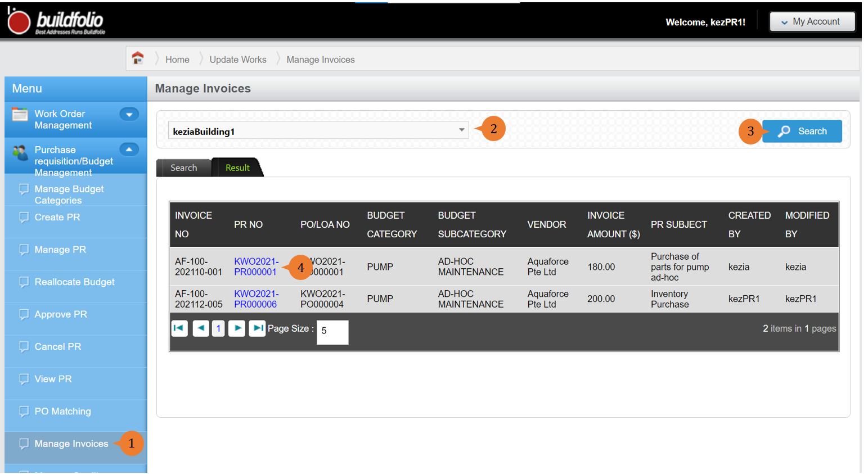Expand the Work Order Management menu
The width and height of the screenshot is (868, 474).
[x=129, y=114]
